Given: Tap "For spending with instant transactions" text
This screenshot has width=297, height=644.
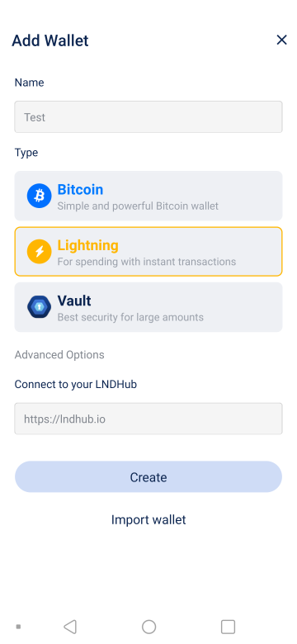Looking at the screenshot, I should [x=147, y=262].
